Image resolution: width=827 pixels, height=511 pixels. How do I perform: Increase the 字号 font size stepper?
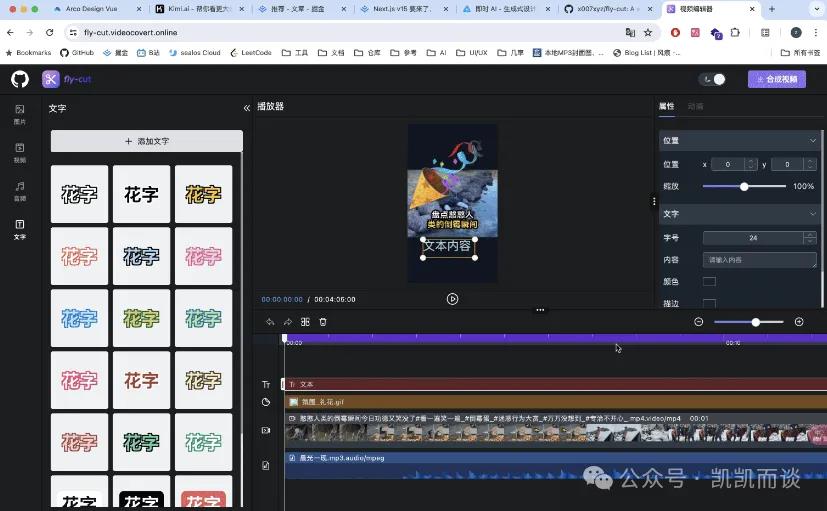[810, 235]
